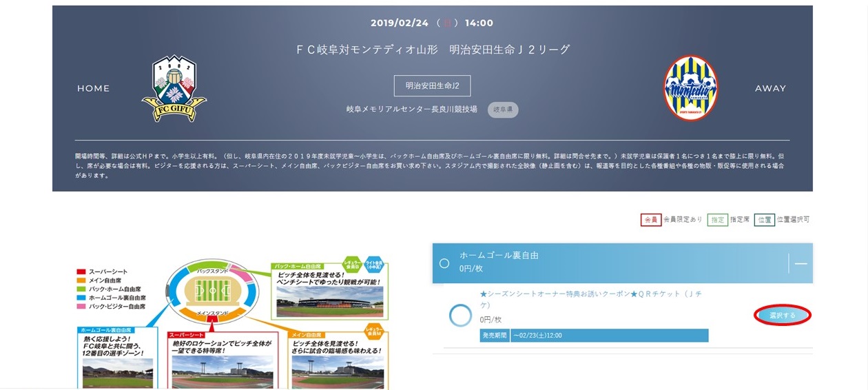Click the 岐阜県 prefecture pill

point(503,110)
